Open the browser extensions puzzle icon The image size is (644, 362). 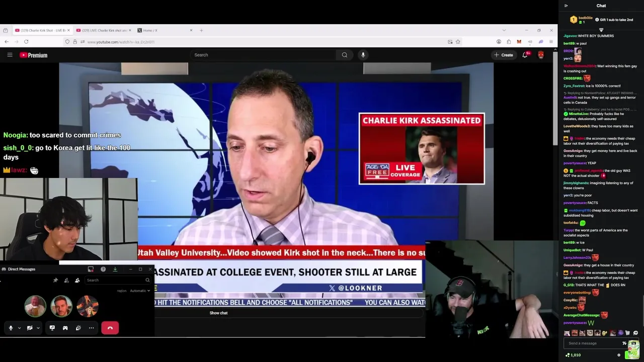point(509,42)
